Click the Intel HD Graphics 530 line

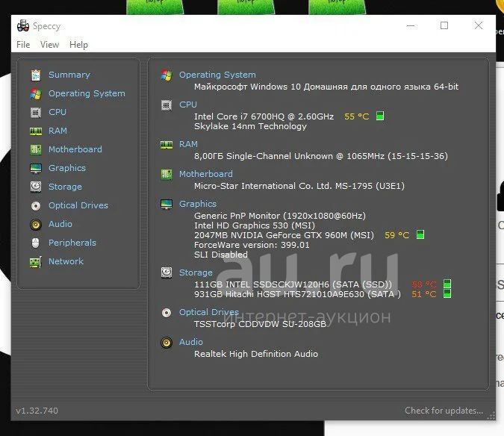[x=255, y=225]
